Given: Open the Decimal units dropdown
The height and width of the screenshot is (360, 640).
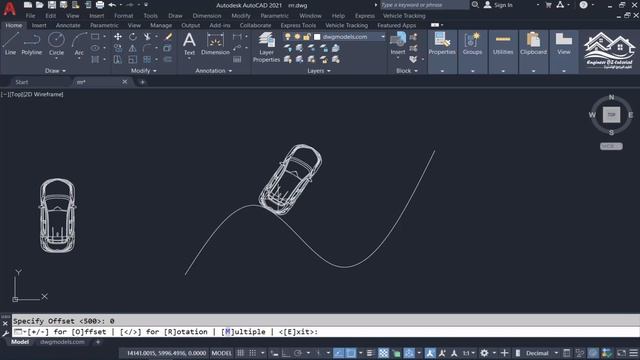Looking at the screenshot, I should [x=556, y=353].
